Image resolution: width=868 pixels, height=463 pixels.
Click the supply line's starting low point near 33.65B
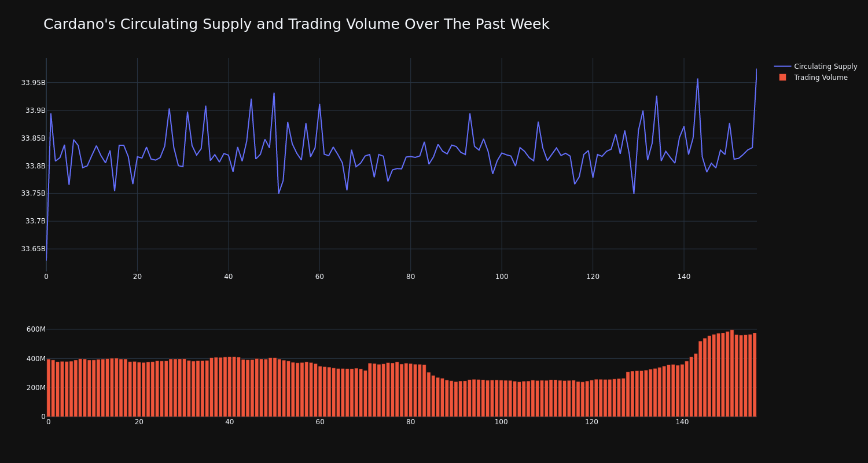click(x=46, y=260)
